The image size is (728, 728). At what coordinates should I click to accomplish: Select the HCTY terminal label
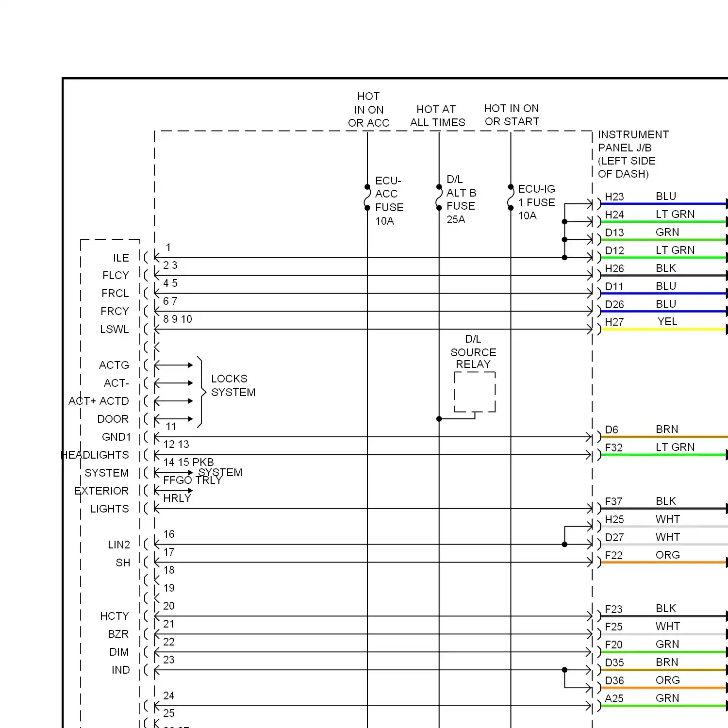point(115,616)
